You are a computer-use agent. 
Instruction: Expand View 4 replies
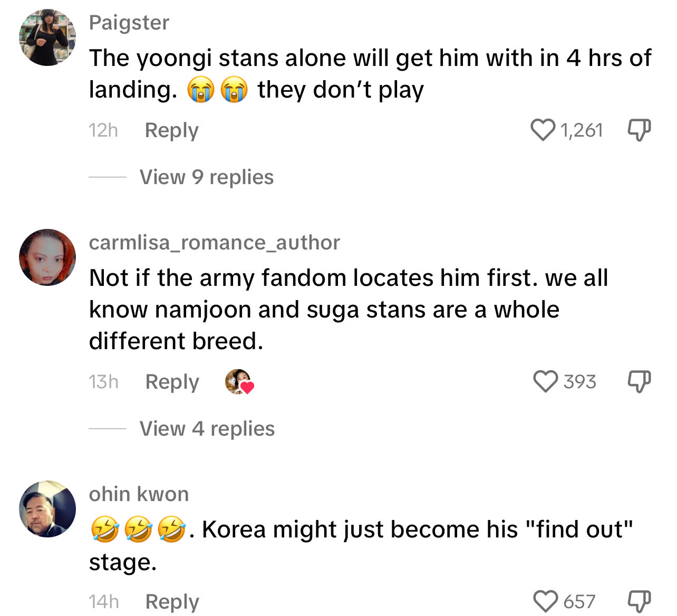[207, 429]
